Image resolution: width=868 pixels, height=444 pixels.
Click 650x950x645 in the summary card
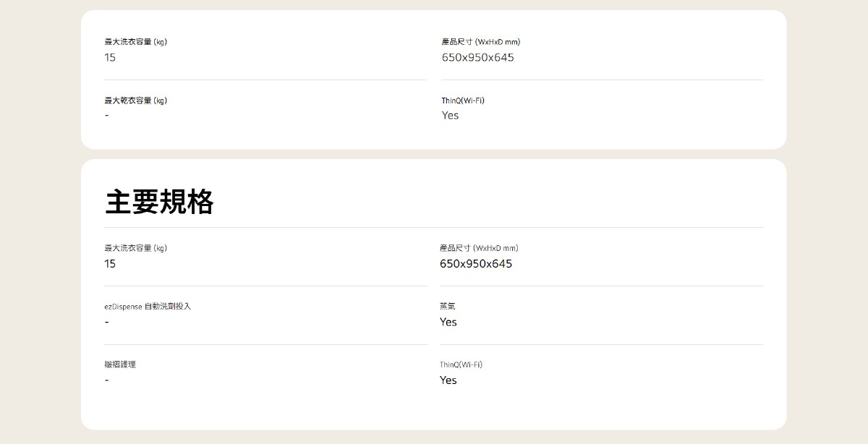coord(478,57)
